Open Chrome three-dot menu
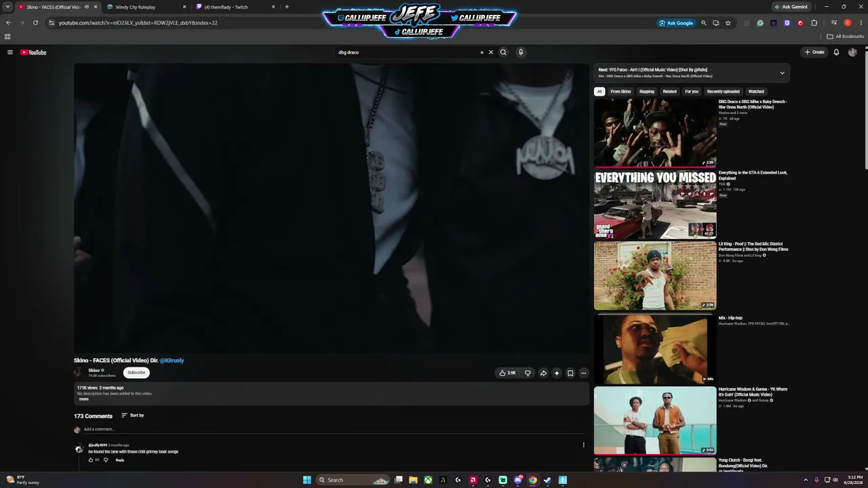The image size is (868, 488). 860,23
